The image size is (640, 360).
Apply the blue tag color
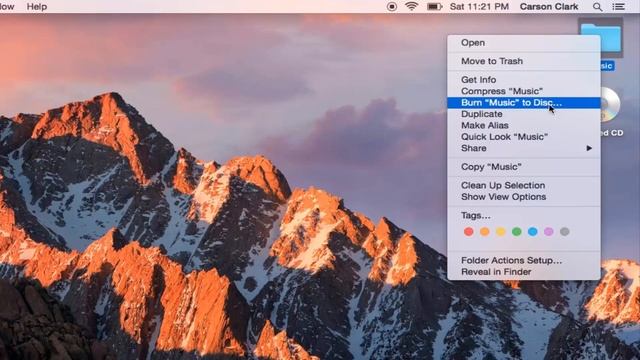coord(533,232)
